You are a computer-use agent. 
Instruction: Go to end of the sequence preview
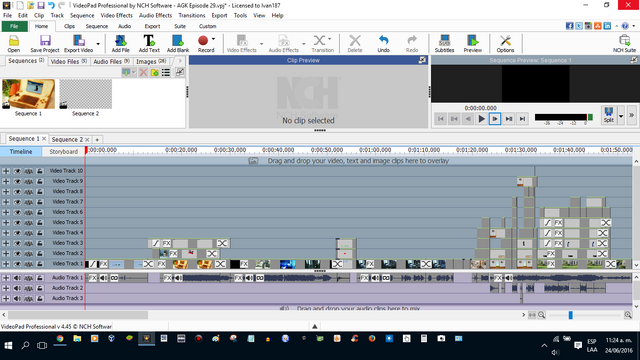(522, 119)
